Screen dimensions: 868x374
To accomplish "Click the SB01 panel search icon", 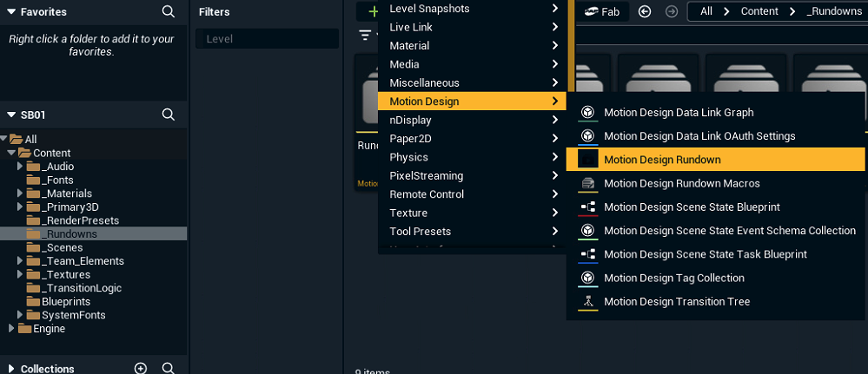I will pyautogui.click(x=169, y=115).
